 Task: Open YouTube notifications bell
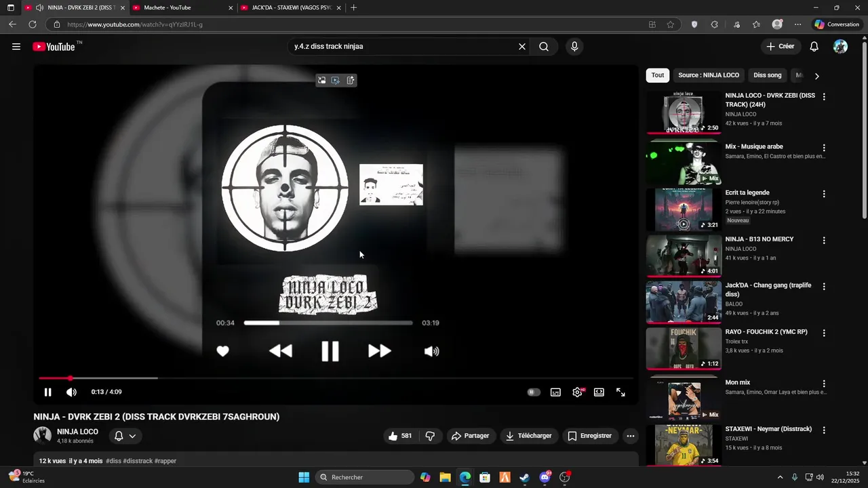(814, 47)
